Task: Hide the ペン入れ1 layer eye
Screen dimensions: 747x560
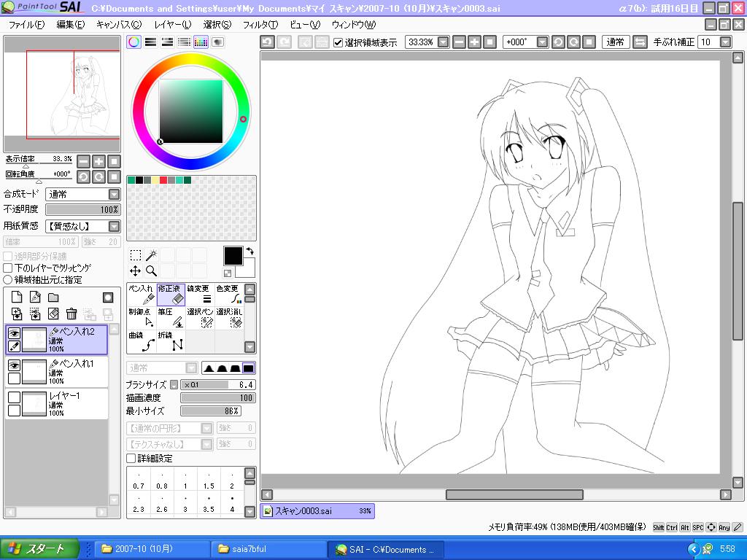Action: coord(15,366)
